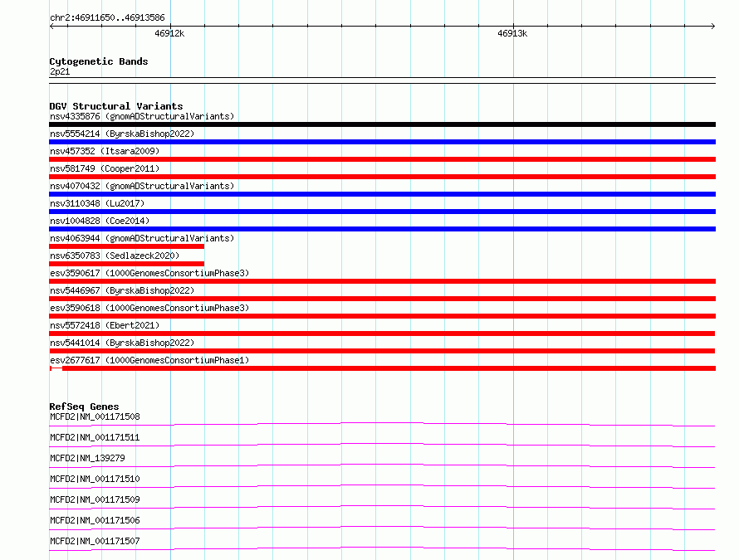Image resolution: width=739 pixels, height=560 pixels.
Task: Click the right arrow of the ruler
Action: [x=713, y=26]
